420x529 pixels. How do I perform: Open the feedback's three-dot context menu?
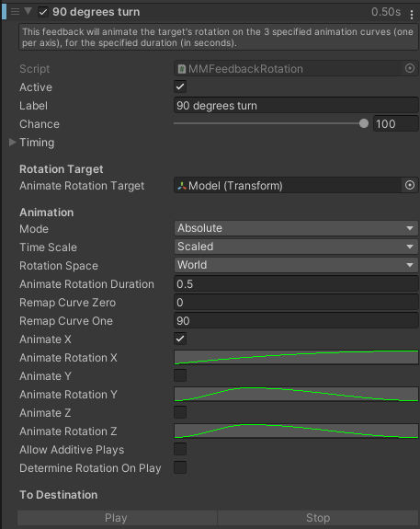point(411,14)
